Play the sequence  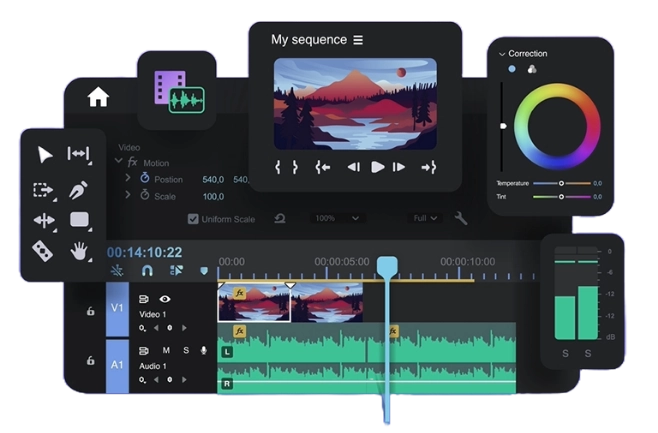[377, 167]
